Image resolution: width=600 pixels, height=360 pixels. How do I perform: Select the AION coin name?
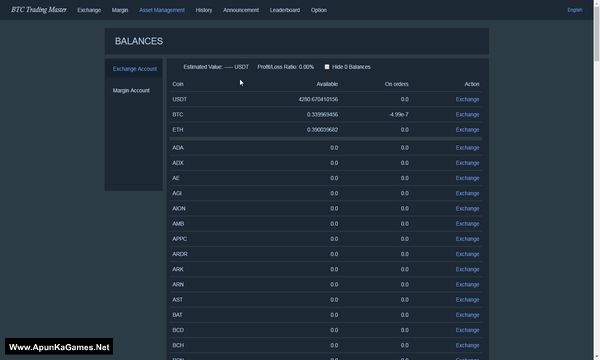tap(179, 209)
